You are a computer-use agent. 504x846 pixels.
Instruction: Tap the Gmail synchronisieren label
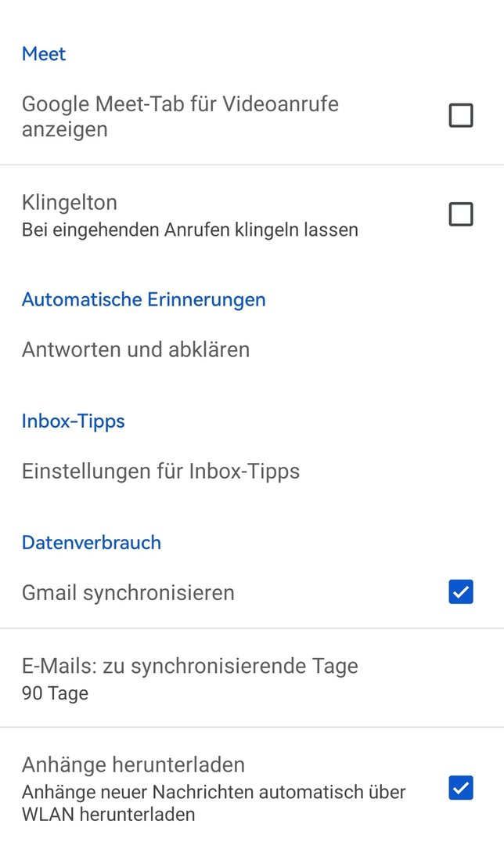pyautogui.click(x=128, y=592)
